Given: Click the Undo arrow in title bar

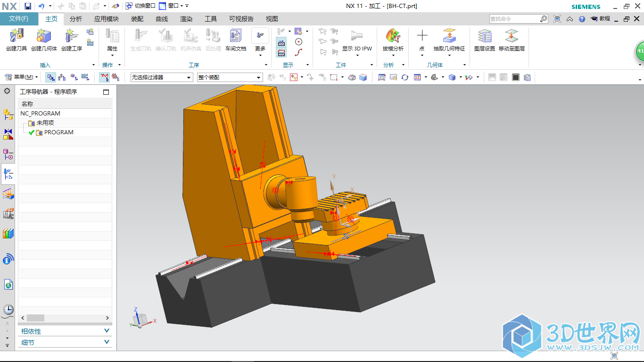Looking at the screenshot, I should pyautogui.click(x=41, y=6).
